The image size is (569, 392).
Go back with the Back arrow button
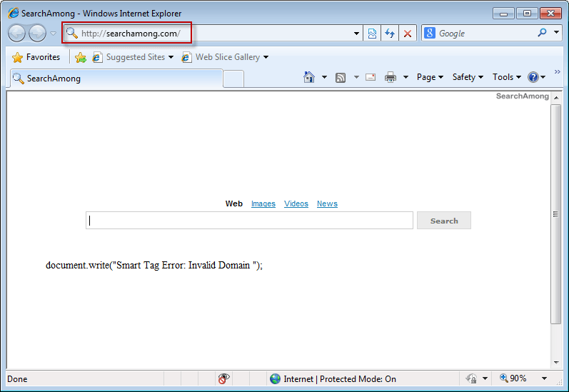click(x=16, y=34)
